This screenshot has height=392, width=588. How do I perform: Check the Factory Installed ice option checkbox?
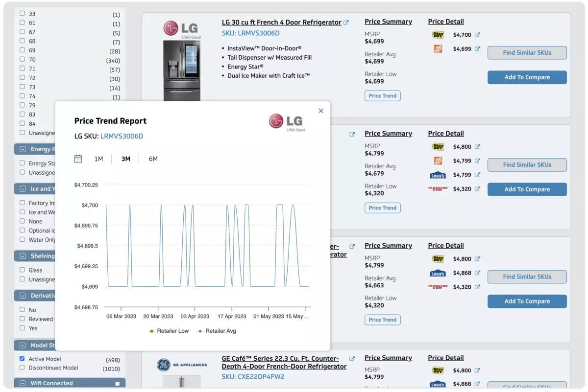pos(22,203)
